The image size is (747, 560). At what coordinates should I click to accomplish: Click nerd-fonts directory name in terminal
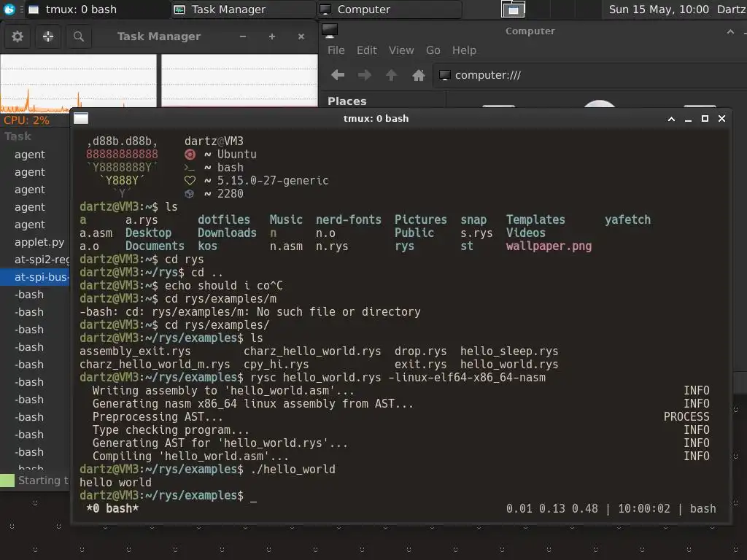pyautogui.click(x=348, y=219)
